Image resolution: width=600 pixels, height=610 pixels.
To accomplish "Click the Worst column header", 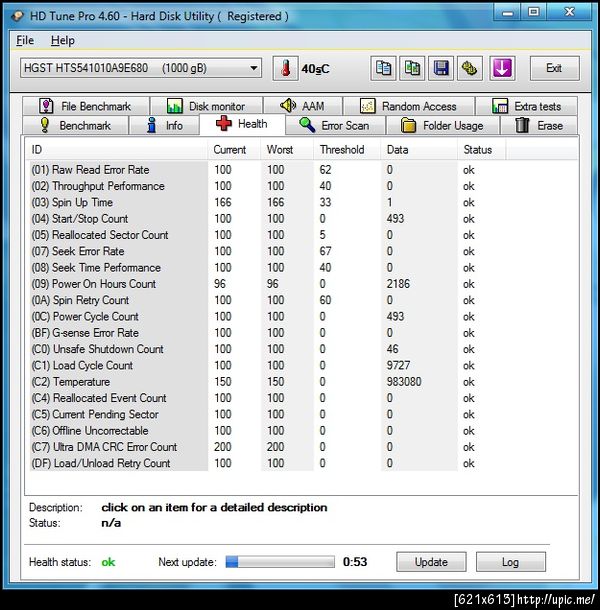I will (287, 149).
